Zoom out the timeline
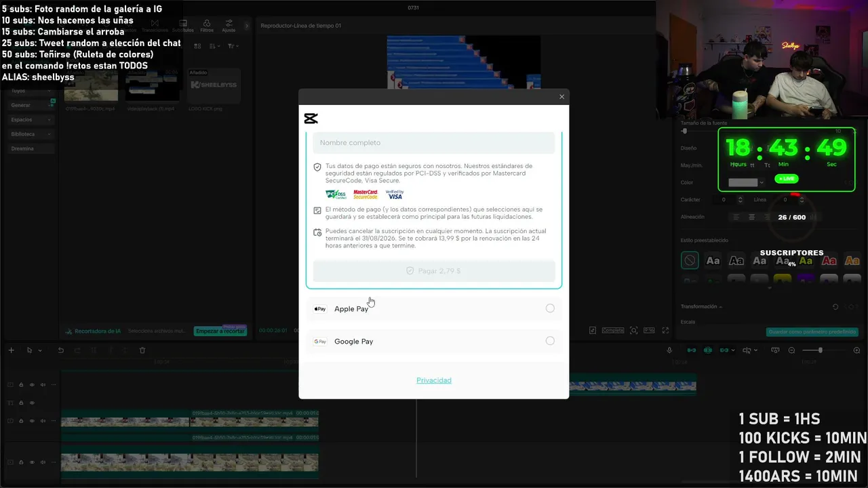Viewport: 868px width, 488px height. (x=791, y=350)
